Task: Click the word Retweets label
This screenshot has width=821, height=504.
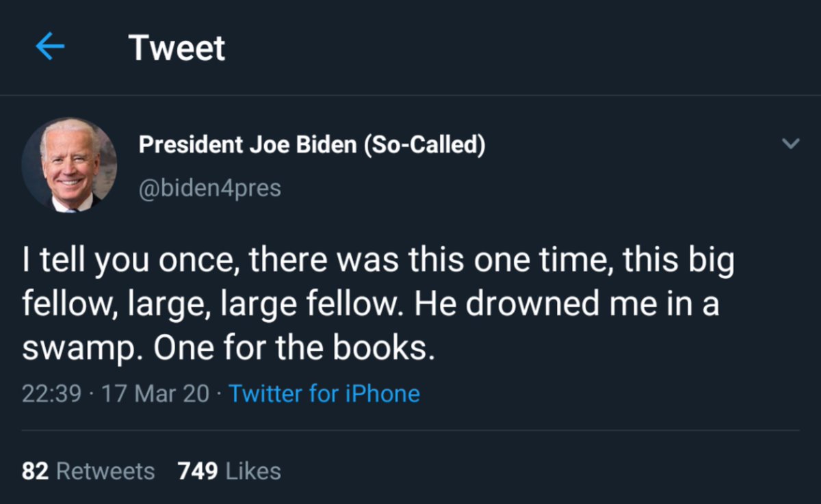Action: [x=105, y=471]
